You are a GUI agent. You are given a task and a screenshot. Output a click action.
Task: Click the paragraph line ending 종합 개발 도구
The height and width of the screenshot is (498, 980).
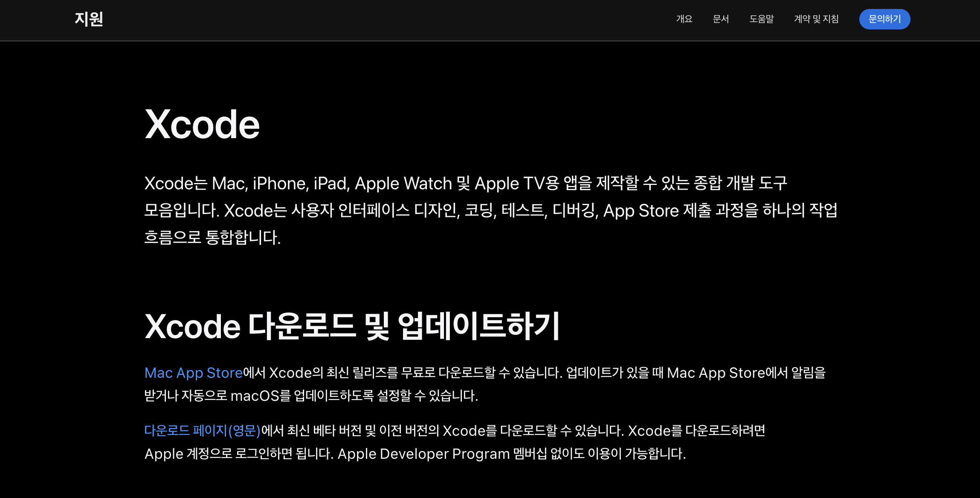[x=466, y=183]
